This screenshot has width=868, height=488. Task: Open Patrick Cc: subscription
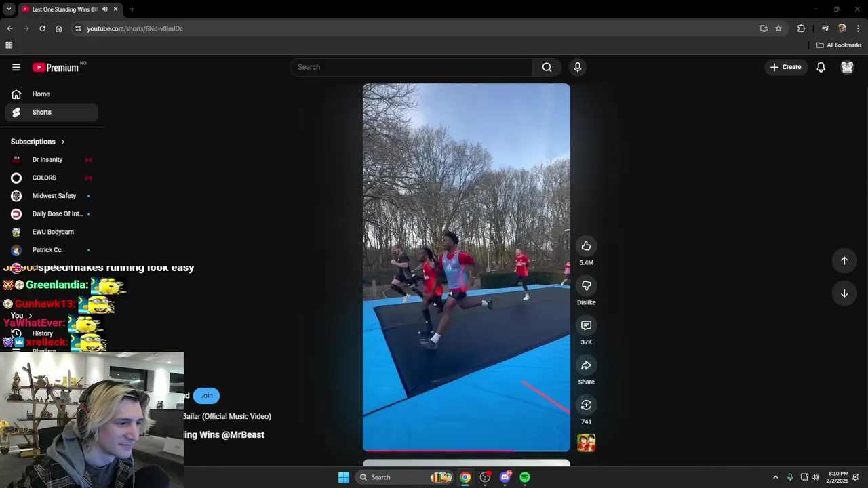[52, 250]
